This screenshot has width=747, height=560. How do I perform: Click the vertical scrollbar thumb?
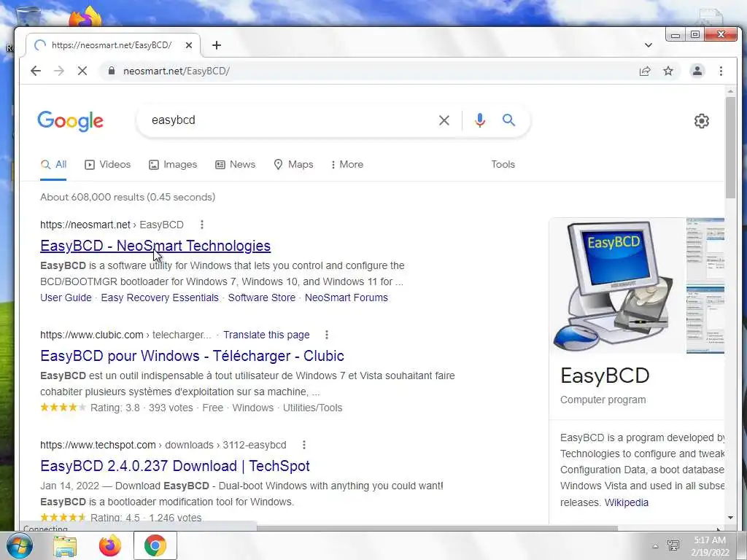tap(731, 147)
